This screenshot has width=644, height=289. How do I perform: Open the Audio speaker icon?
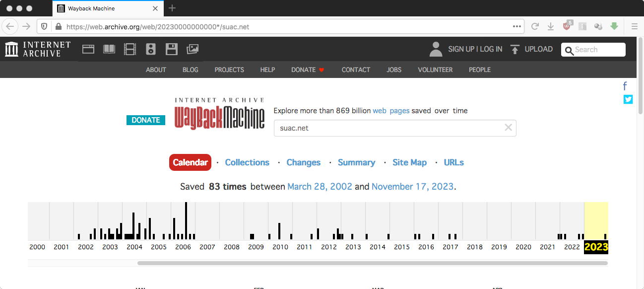(151, 49)
